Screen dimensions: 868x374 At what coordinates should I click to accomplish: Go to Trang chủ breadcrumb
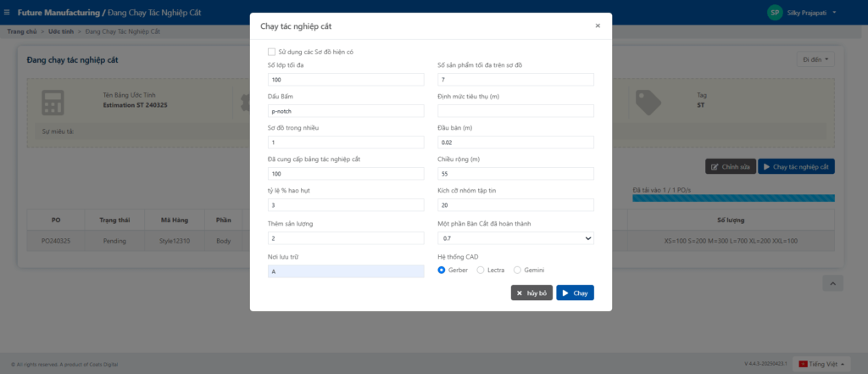22,31
